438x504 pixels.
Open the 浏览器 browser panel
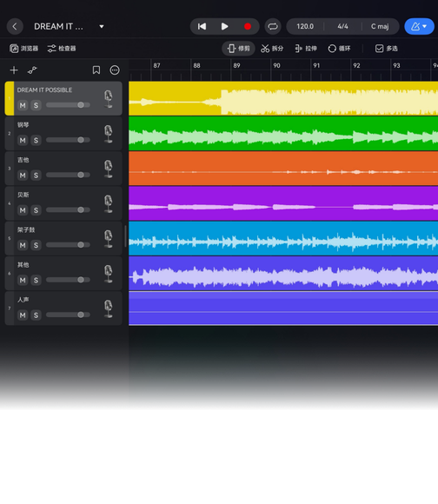[x=23, y=49]
